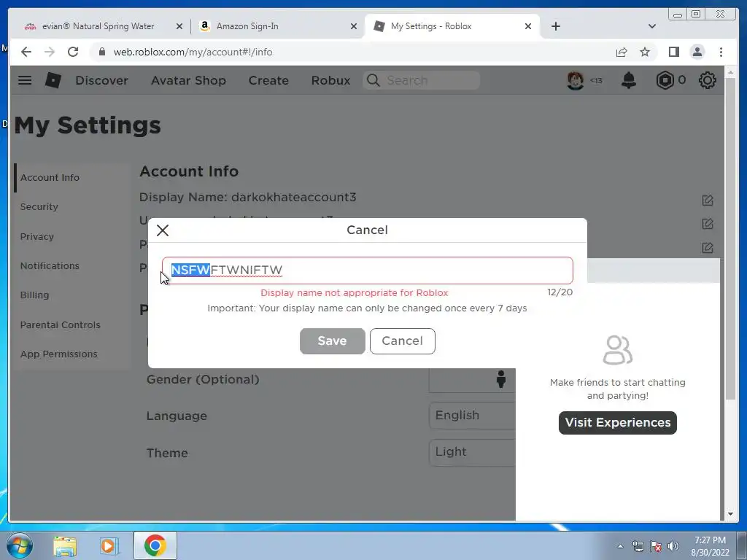This screenshot has width=747, height=560.
Task: Share this page icon in address bar
Action: point(622,52)
